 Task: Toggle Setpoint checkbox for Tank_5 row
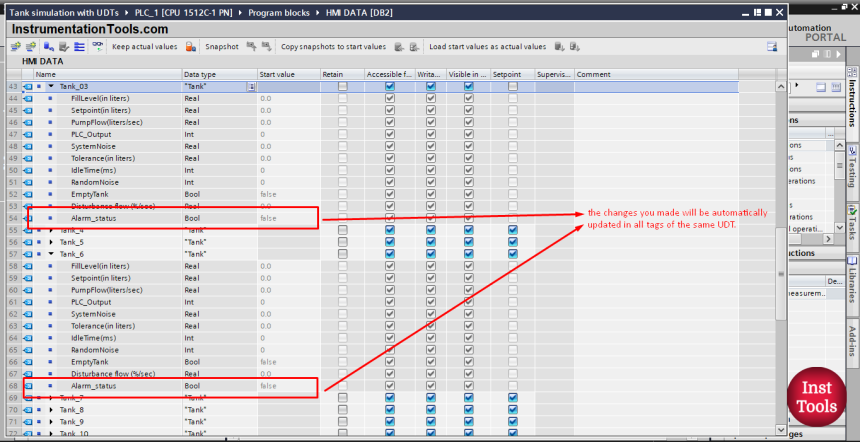pos(513,242)
